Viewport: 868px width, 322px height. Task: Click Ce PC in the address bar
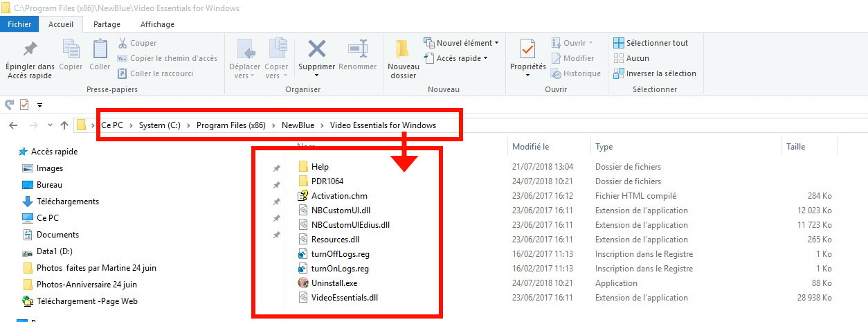click(x=112, y=125)
